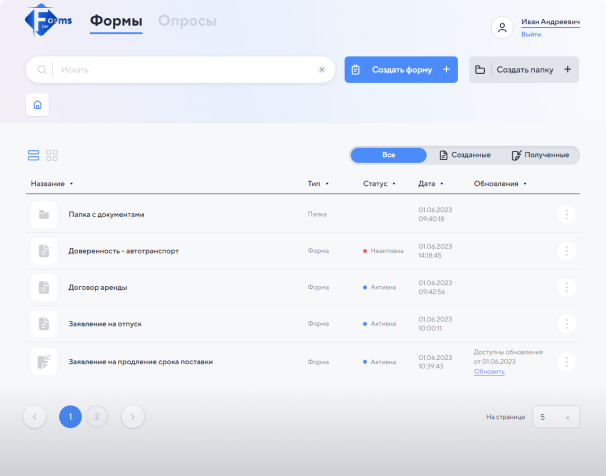Switch to grid view layout

[x=52, y=155]
